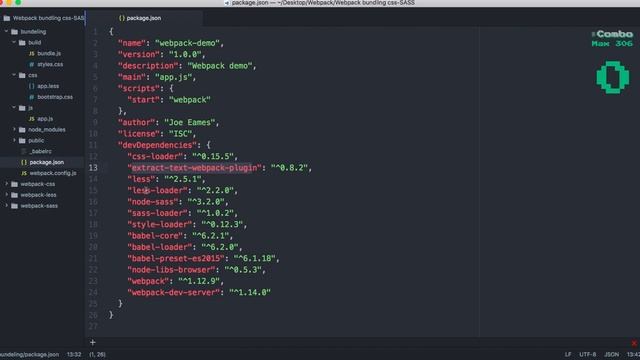The image size is (640, 360).
Task: Open the UTF-8 encoding selector
Action: coord(587,354)
